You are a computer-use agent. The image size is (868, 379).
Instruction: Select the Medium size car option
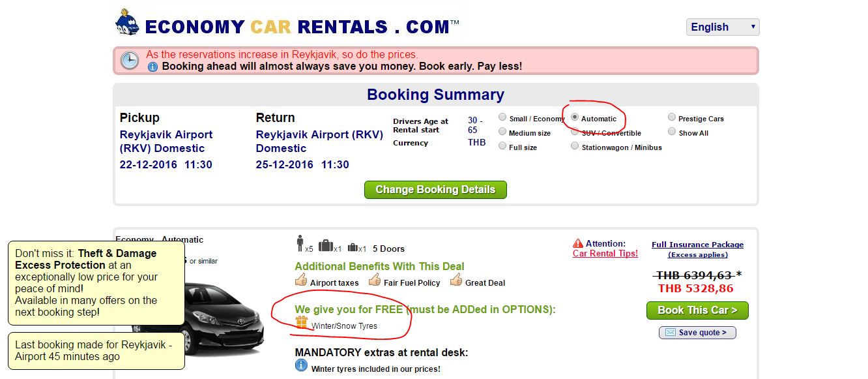tap(502, 132)
